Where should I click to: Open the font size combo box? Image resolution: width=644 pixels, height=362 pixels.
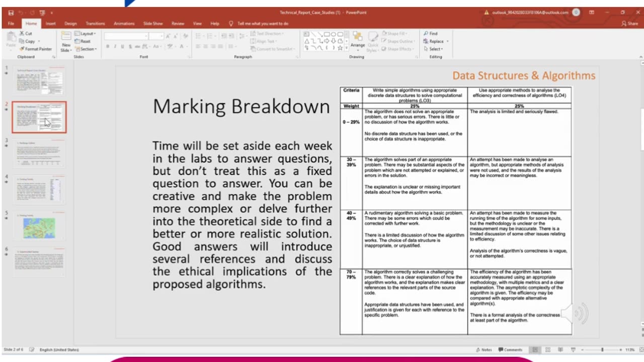[156, 36]
